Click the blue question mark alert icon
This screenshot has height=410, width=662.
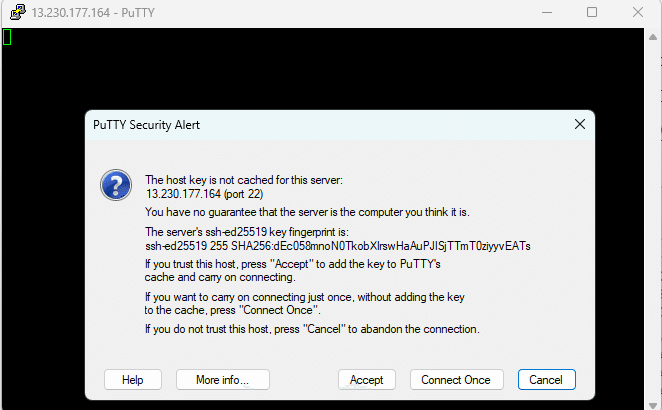(116, 185)
